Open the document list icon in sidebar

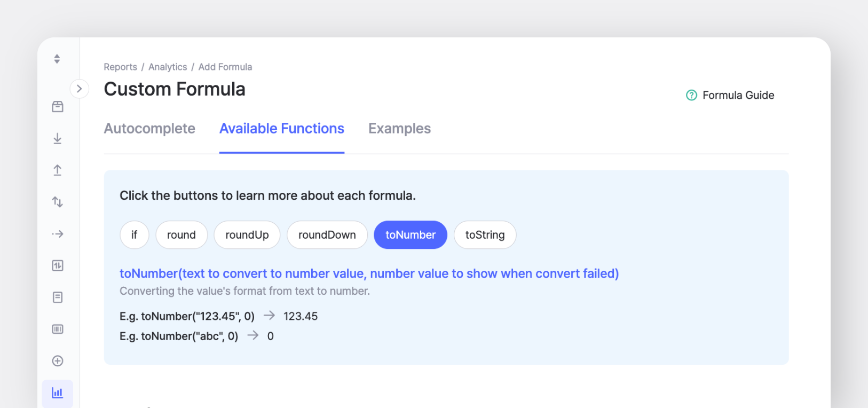coord(58,297)
